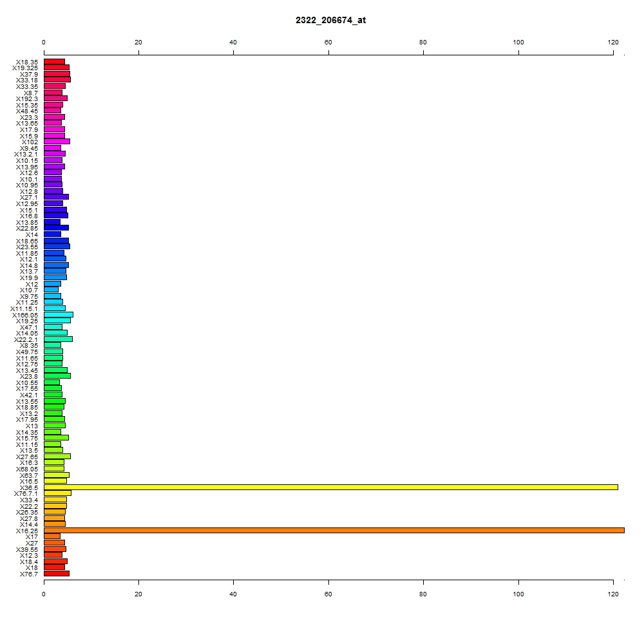The height and width of the screenshot is (644, 644).
Task: Click the X39.55 row label
Action: click(27, 549)
